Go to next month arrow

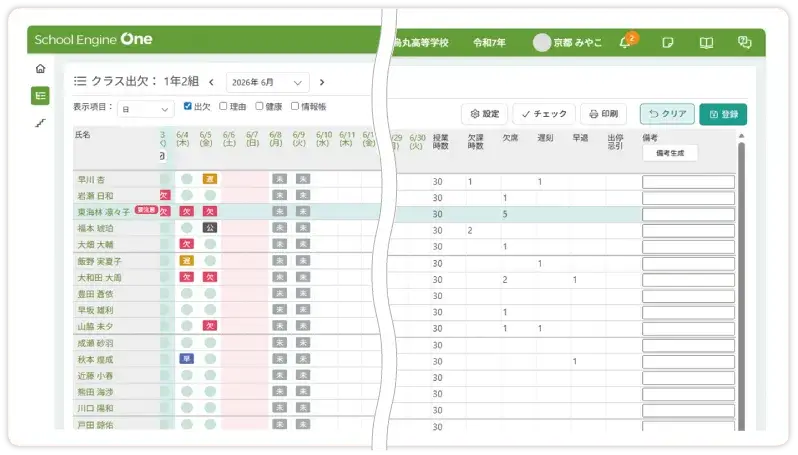[322, 82]
